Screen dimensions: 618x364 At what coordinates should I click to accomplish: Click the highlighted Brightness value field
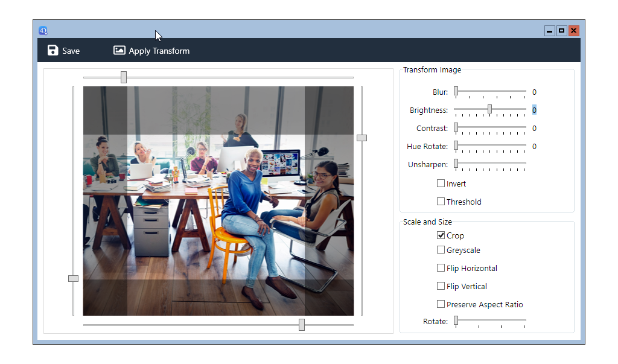pyautogui.click(x=535, y=110)
